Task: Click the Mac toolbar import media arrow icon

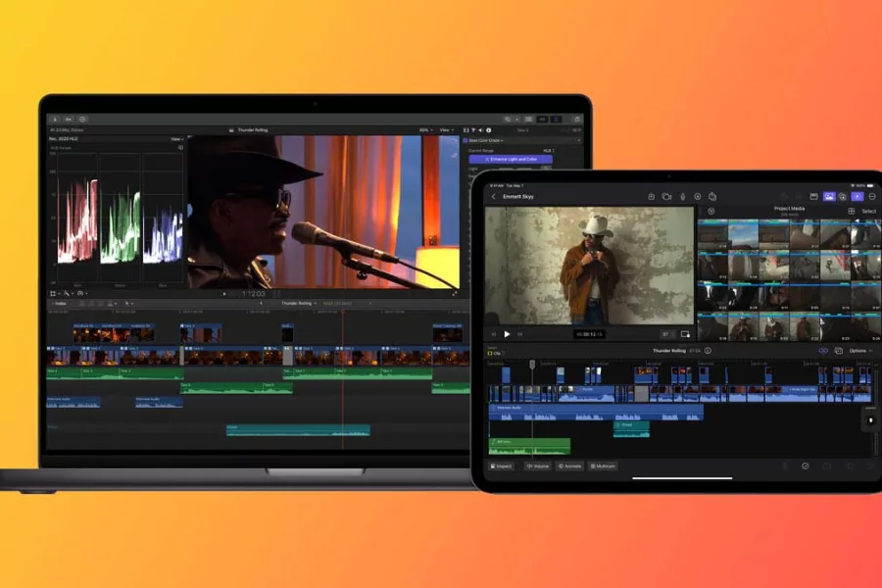Action: [55, 120]
